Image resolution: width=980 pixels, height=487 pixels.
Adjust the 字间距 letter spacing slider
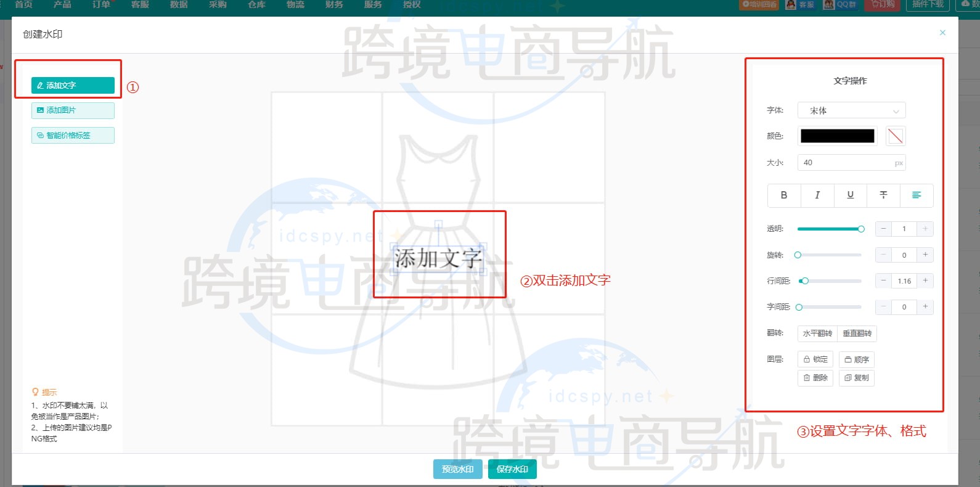[830, 306]
